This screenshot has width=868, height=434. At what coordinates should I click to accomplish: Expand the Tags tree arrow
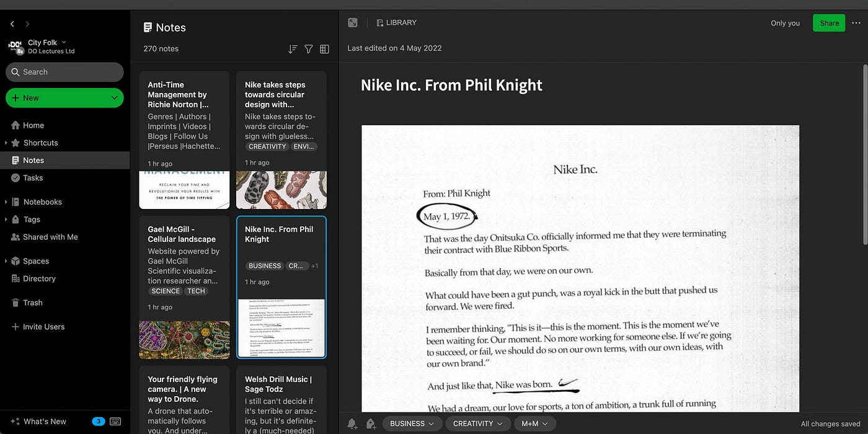[x=6, y=219]
